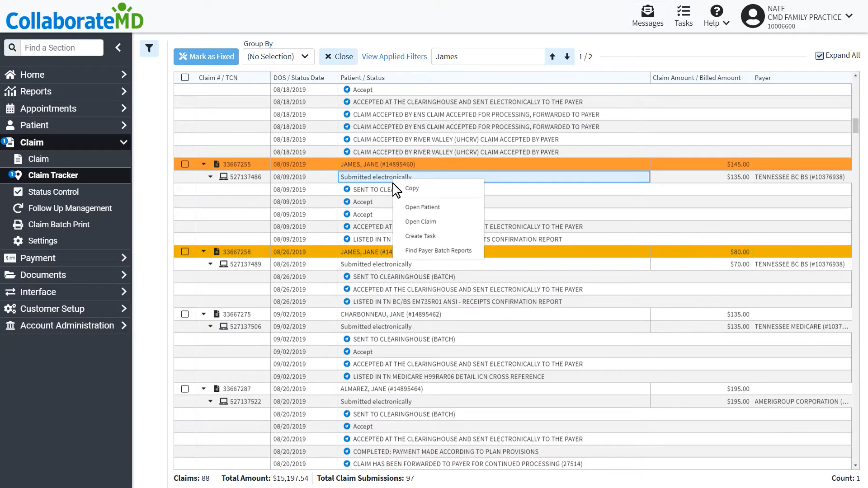868x488 pixels.
Task: Open the Payment sidebar section
Action: tap(66, 258)
